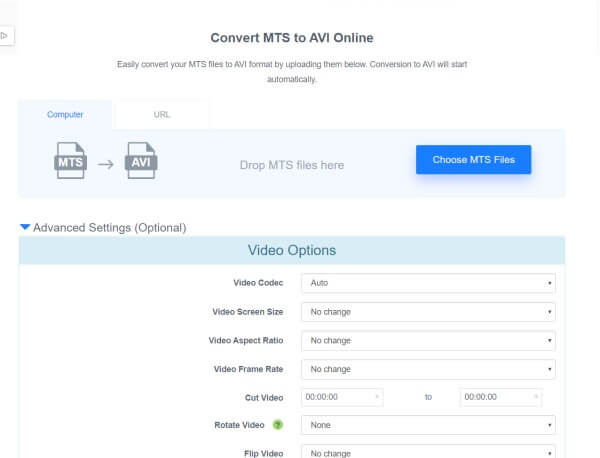The height and width of the screenshot is (458, 600).
Task: Click the Drop MTS files here area
Action: (x=292, y=165)
